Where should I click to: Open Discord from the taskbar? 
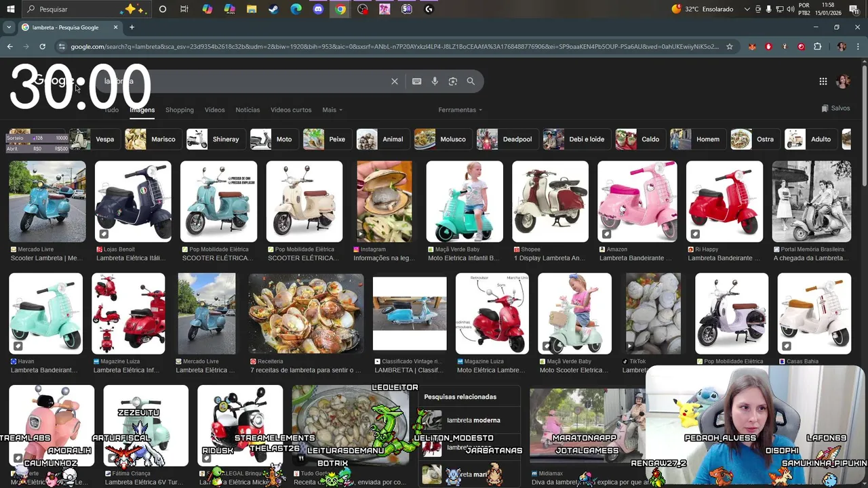pos(318,9)
